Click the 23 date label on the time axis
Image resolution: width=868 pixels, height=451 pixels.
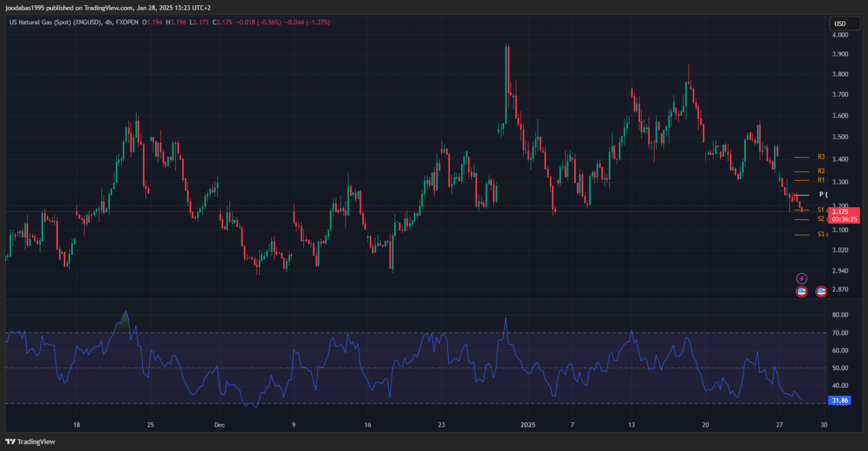tap(441, 424)
